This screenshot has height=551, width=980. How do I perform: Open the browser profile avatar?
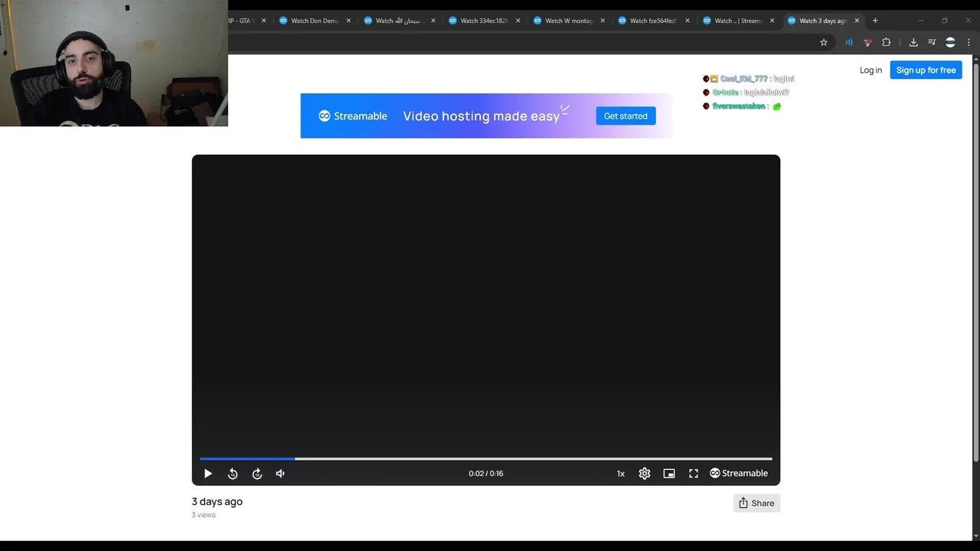click(x=950, y=43)
